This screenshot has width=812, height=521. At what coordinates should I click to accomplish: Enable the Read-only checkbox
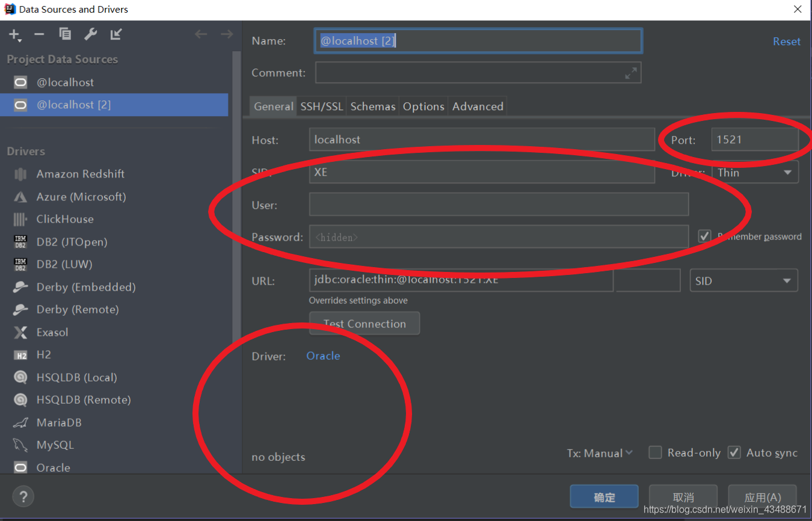(656, 452)
